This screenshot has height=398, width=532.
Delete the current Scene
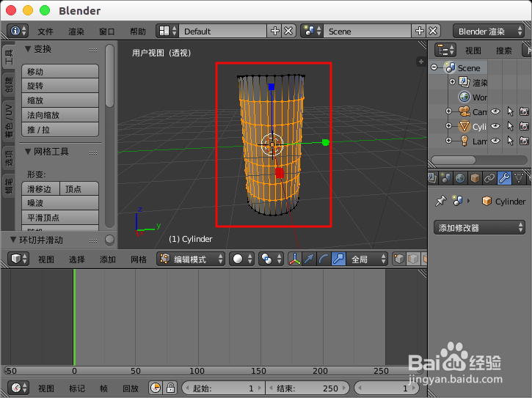tap(433, 32)
